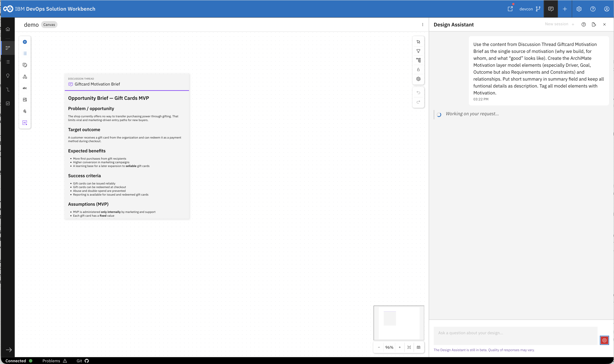Screen dimensions: 614x364
Task: Select the pointer selection tool
Action: pos(418,42)
